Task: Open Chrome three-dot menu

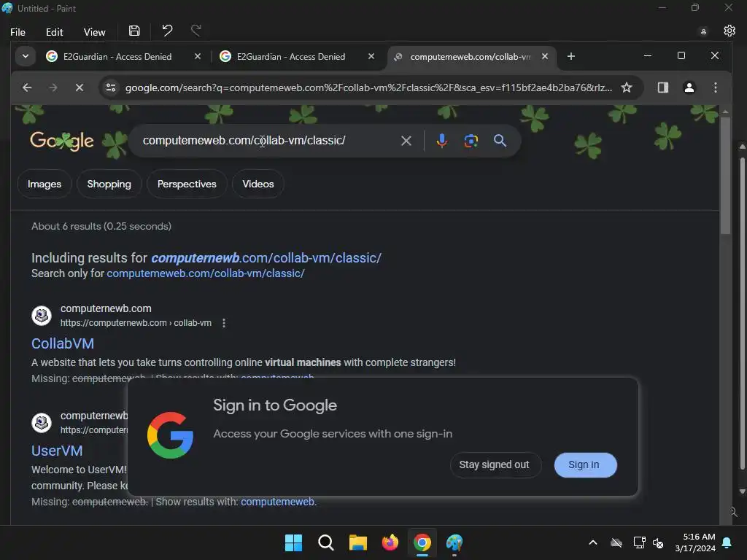Action: pyautogui.click(x=715, y=87)
